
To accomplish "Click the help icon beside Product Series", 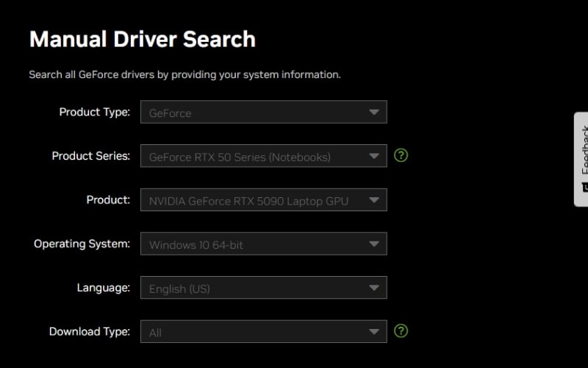I will tap(401, 155).
